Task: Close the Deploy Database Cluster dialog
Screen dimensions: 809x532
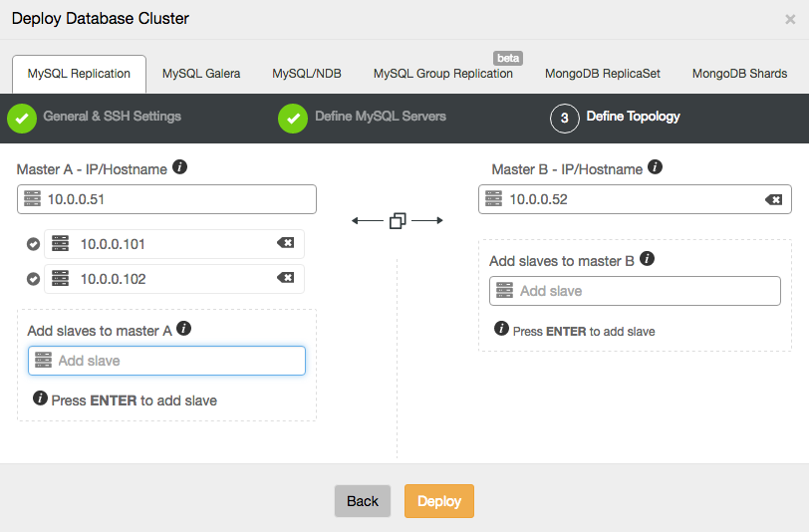Action: [790, 20]
